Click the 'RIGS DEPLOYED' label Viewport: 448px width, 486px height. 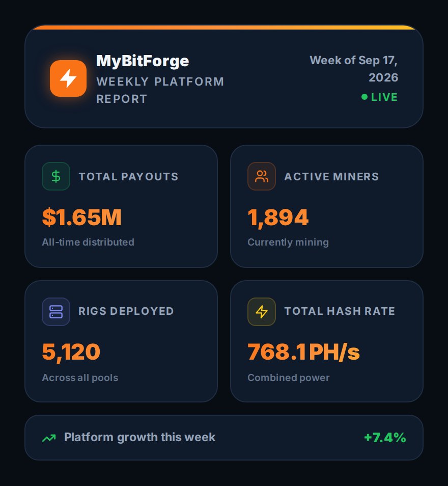click(x=126, y=311)
